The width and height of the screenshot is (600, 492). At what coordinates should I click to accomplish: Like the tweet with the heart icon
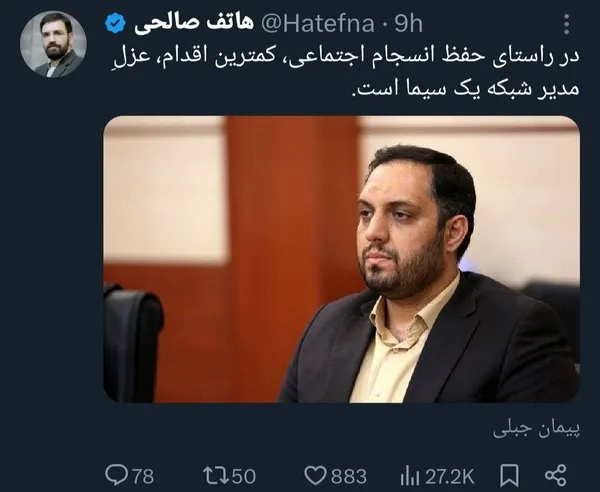(x=316, y=476)
